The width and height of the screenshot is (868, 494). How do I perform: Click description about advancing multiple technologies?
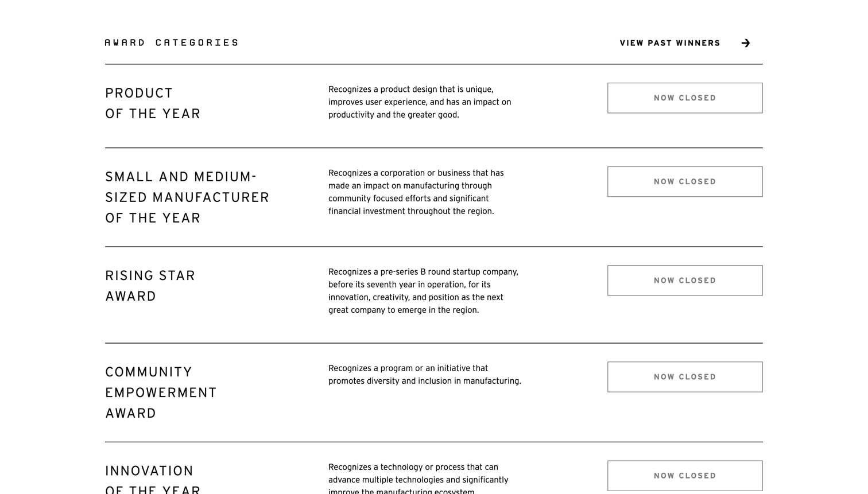coord(418,479)
